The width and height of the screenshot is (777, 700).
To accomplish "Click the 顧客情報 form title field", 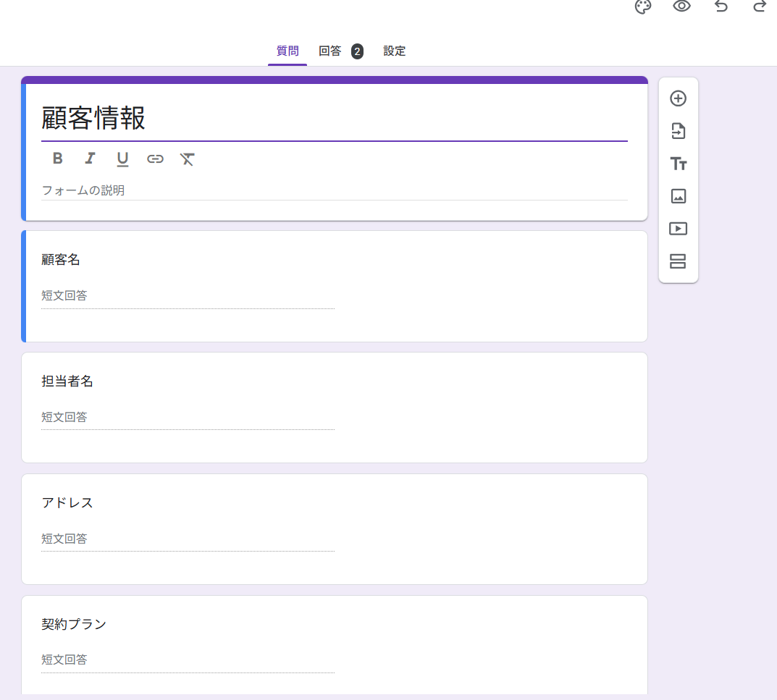I will [x=333, y=118].
